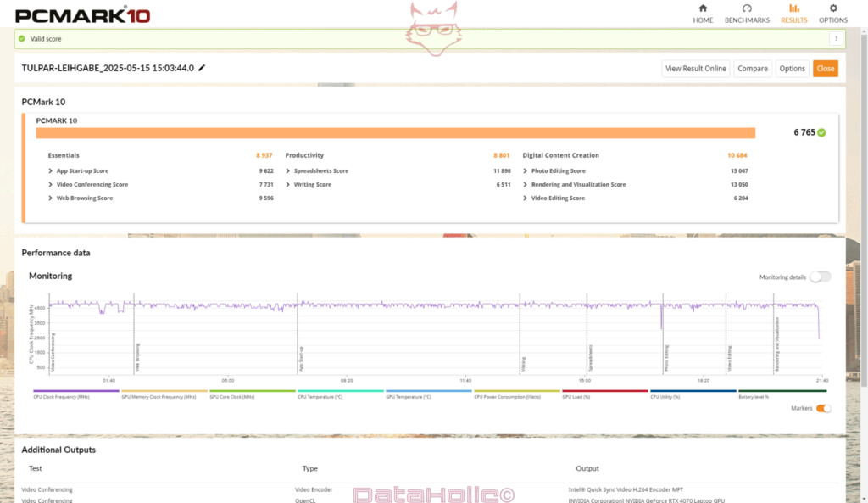The height and width of the screenshot is (503, 868).
Task: Expand Video Editing Score details
Action: 525,198
